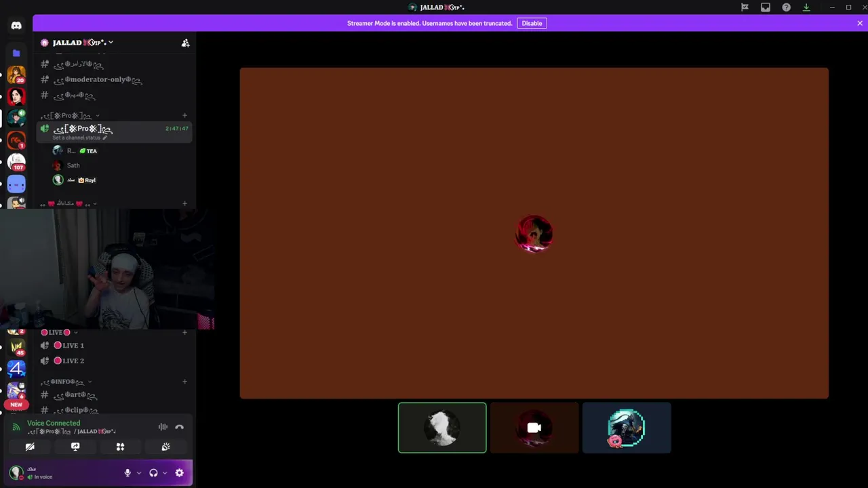Toggle microphone mute
This screenshot has height=488, width=868.
(127, 473)
